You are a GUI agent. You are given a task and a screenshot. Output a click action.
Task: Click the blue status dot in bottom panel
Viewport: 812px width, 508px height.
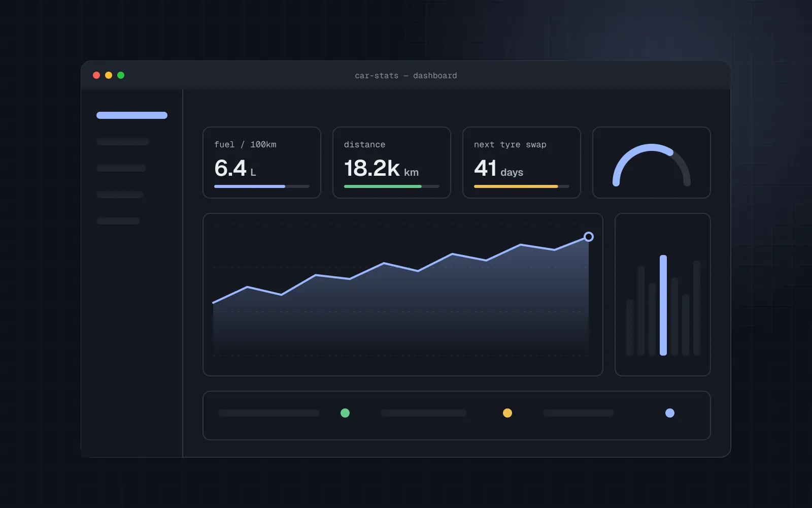pos(670,413)
